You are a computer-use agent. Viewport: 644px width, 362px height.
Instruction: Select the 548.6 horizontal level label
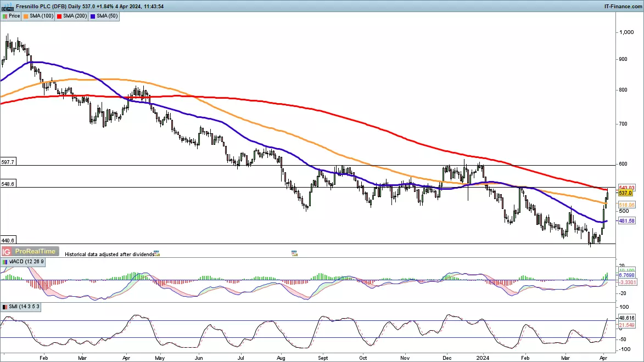(x=8, y=184)
